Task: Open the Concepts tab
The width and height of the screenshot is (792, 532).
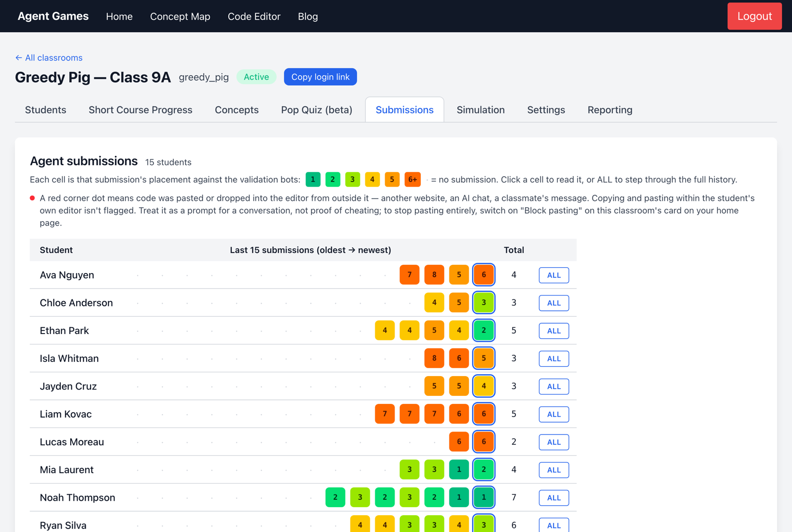Action: [x=237, y=110]
